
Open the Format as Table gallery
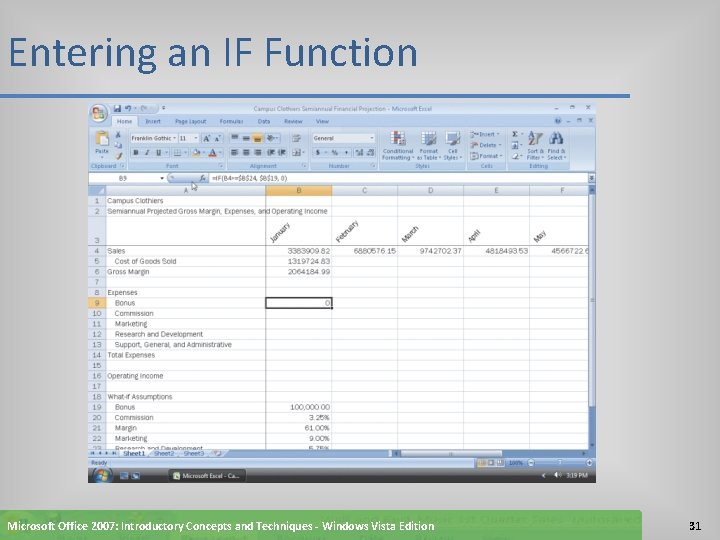(x=428, y=146)
